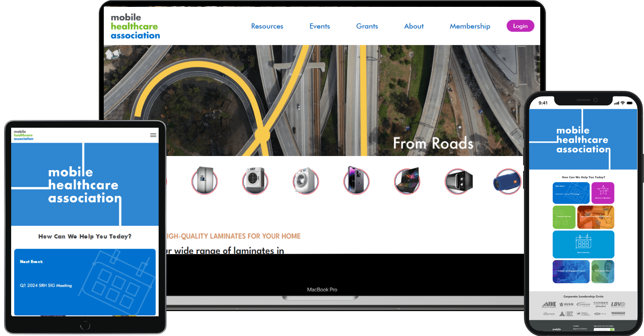This screenshot has height=336, width=644.
Task: Tap the Become a Member star tile
Action: point(603,193)
